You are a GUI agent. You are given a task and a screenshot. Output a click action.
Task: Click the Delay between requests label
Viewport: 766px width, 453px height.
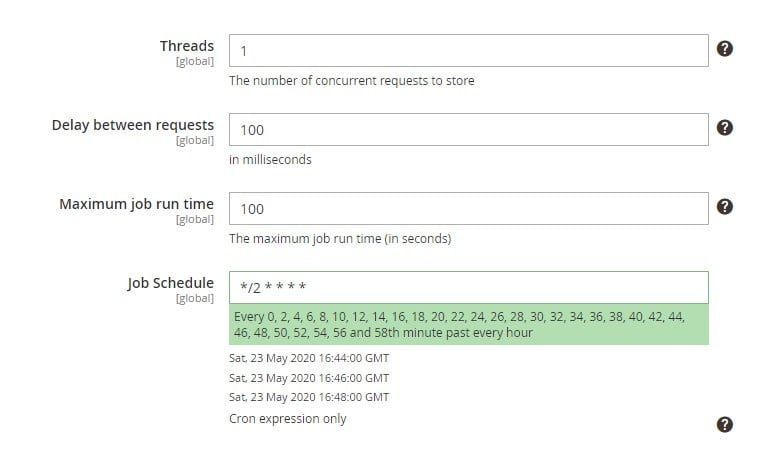(x=133, y=125)
